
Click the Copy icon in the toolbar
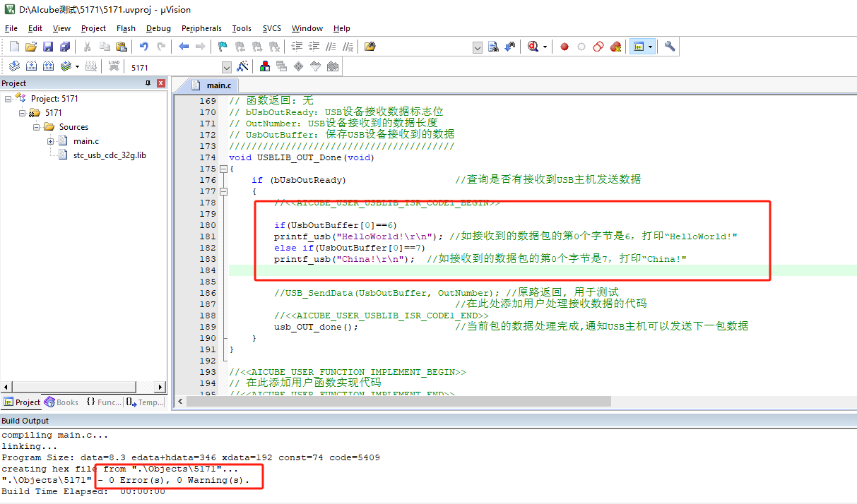click(x=105, y=47)
